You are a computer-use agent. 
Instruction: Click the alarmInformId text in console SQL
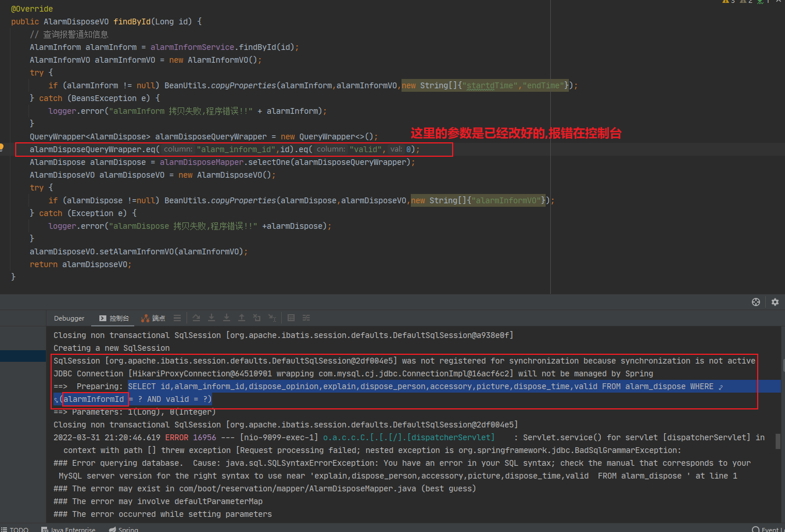click(x=94, y=399)
